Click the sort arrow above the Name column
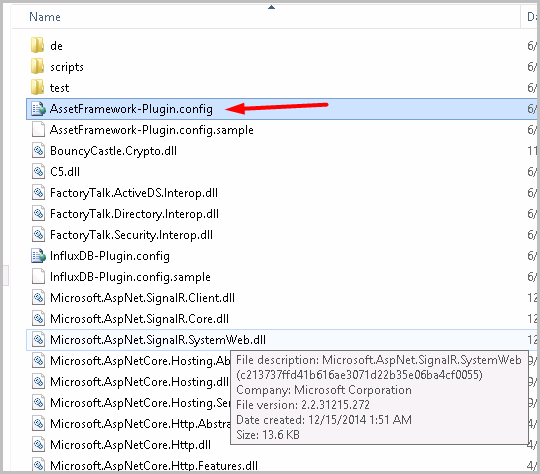Viewport: 540px width, 474px height. [271, 7]
